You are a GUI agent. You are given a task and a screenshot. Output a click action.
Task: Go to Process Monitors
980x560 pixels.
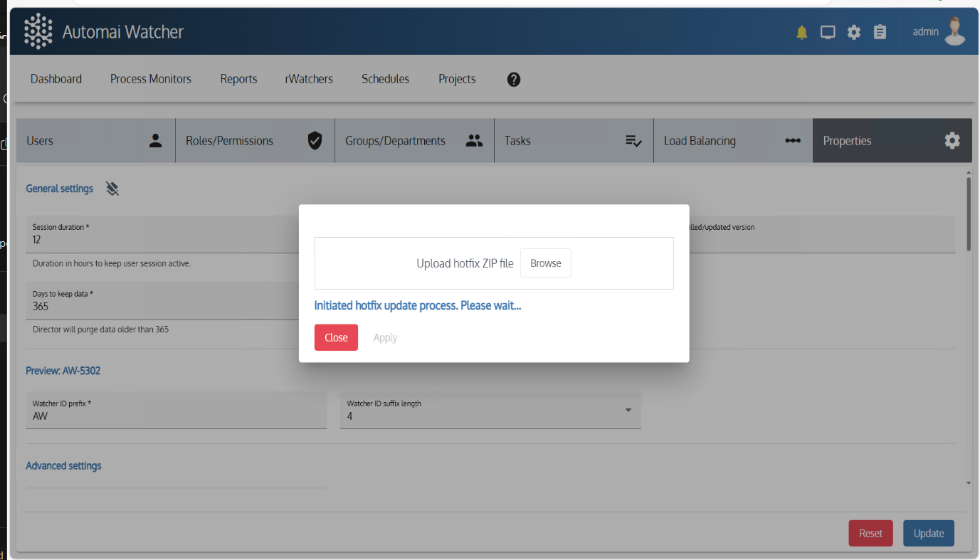[x=151, y=79]
